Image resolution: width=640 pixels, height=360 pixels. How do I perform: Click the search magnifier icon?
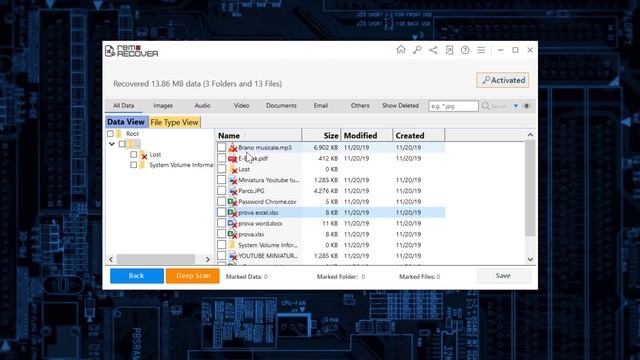[485, 106]
